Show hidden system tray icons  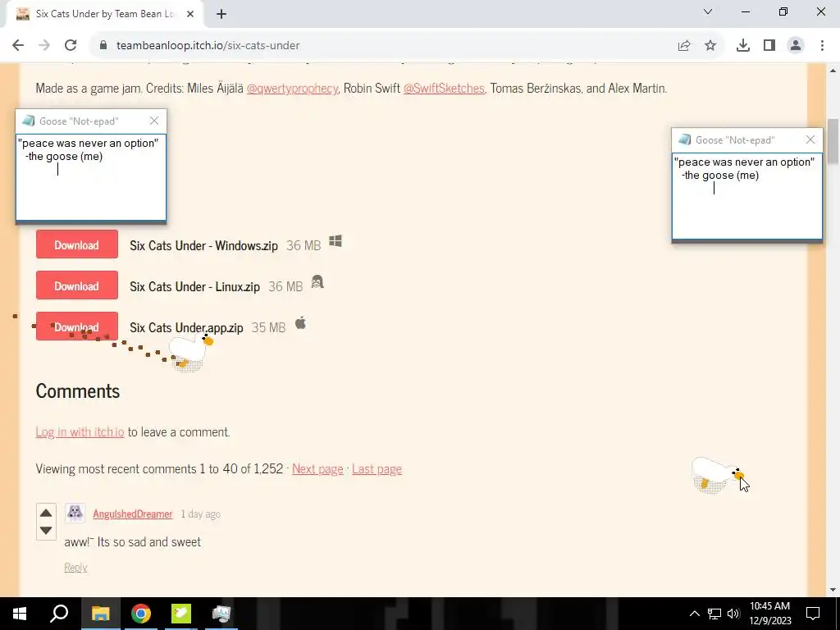(694, 614)
